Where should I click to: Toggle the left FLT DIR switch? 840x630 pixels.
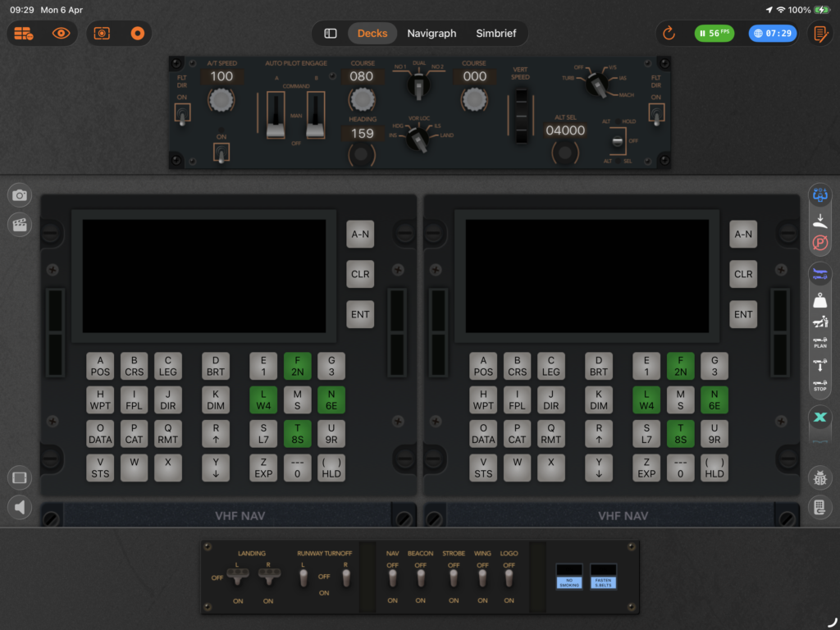coord(182,115)
